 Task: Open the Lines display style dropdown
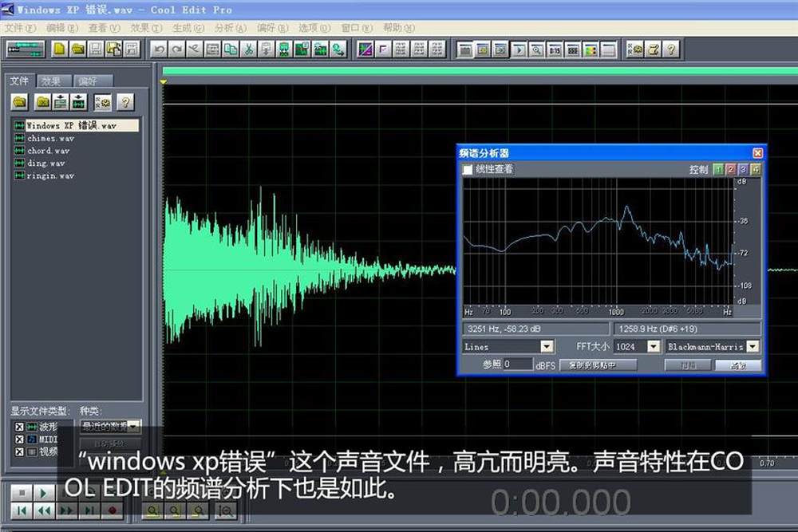547,346
